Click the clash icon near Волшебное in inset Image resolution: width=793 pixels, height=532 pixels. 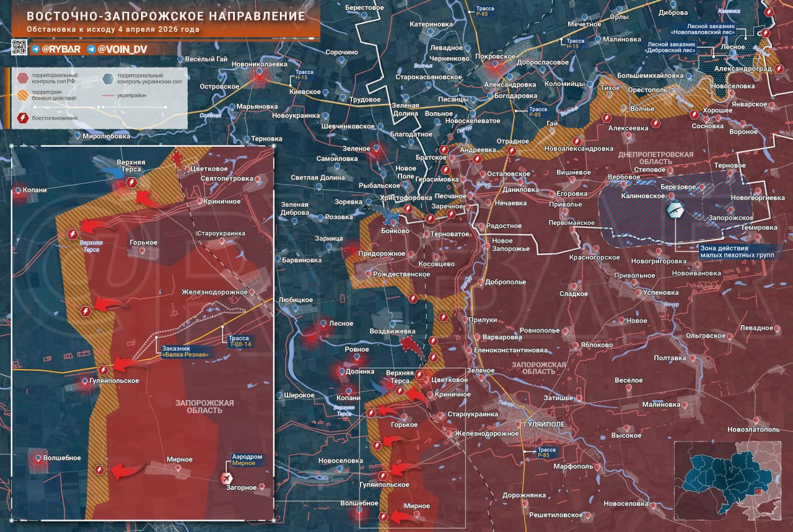click(x=99, y=469)
